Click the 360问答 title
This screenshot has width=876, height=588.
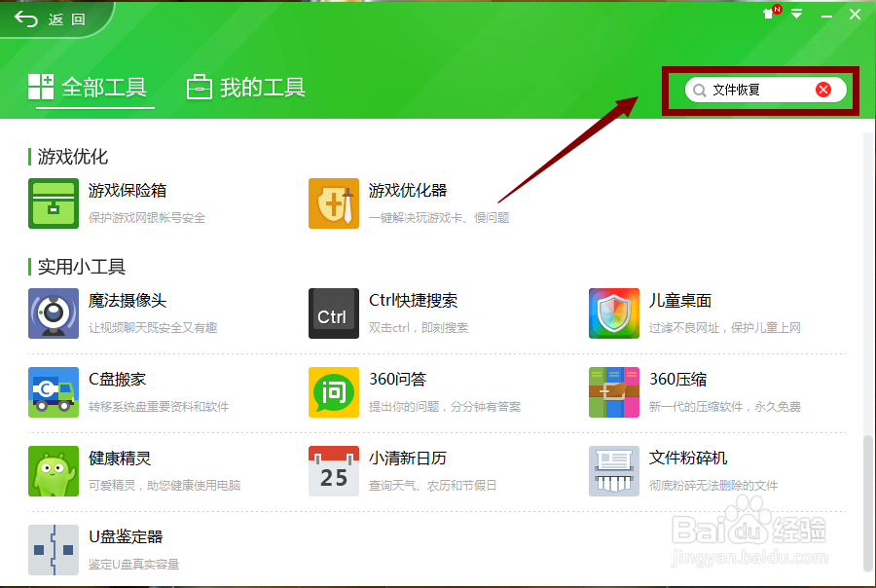click(397, 380)
